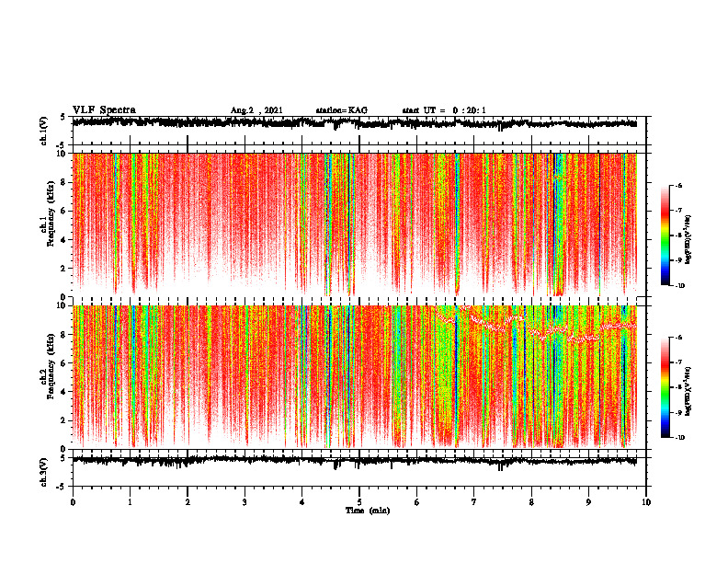Screen dimensions: 728x563
Task: Click the ch.1(V) axis label at top
Action: coord(44,131)
